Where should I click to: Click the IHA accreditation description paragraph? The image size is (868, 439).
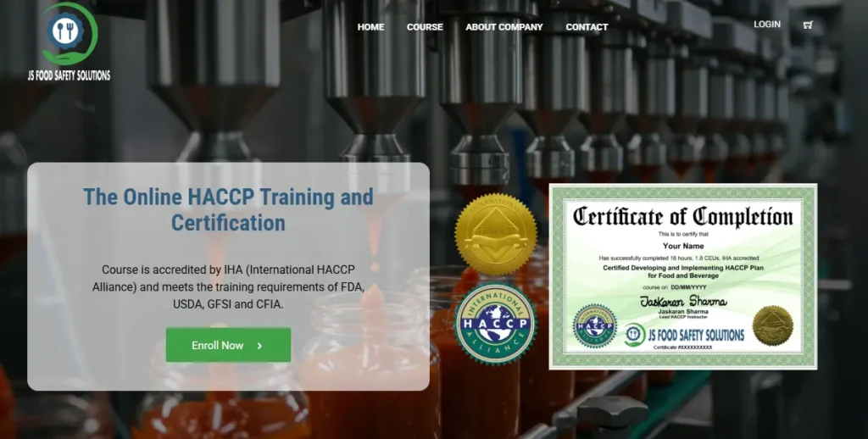[x=228, y=286]
